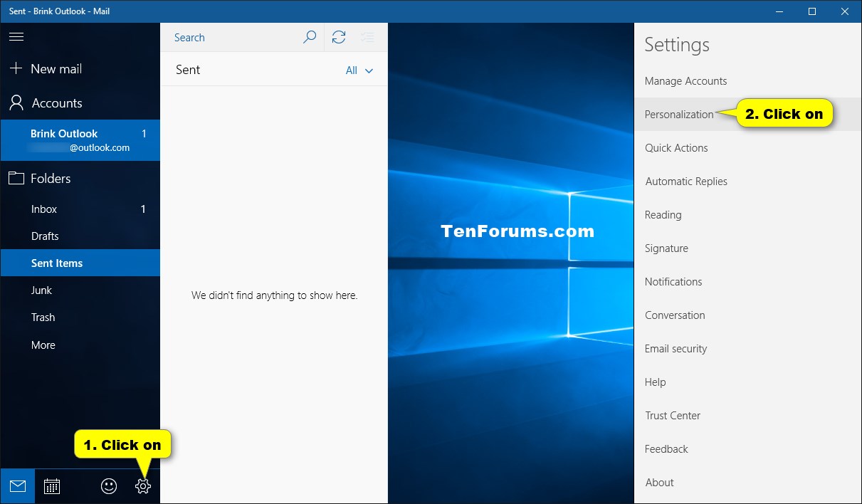
Task: Select the Brink Outlook account
Action: click(80, 140)
